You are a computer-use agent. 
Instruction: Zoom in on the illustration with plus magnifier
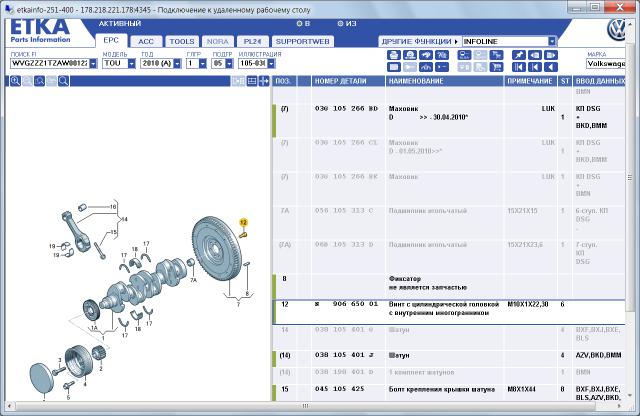[x=15, y=81]
